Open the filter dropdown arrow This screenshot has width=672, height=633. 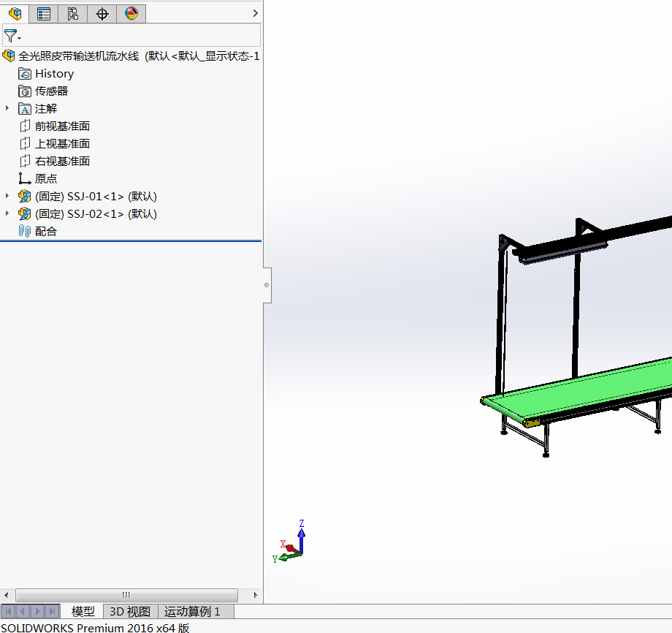tap(19, 39)
